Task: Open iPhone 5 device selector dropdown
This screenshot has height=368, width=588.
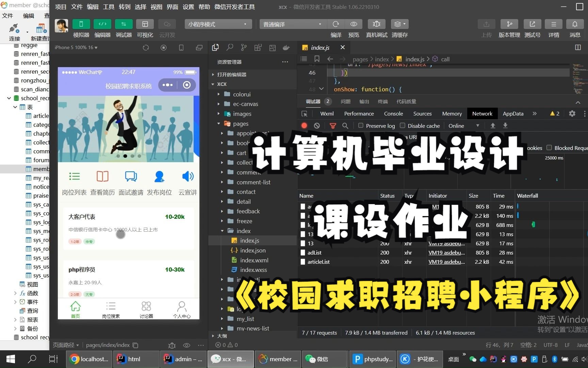Action: point(76,47)
